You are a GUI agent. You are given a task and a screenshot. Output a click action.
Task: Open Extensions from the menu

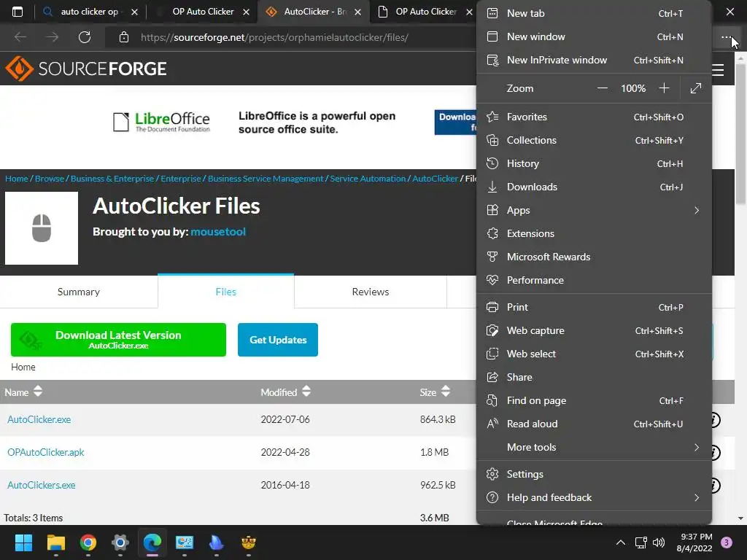pyautogui.click(x=594, y=233)
